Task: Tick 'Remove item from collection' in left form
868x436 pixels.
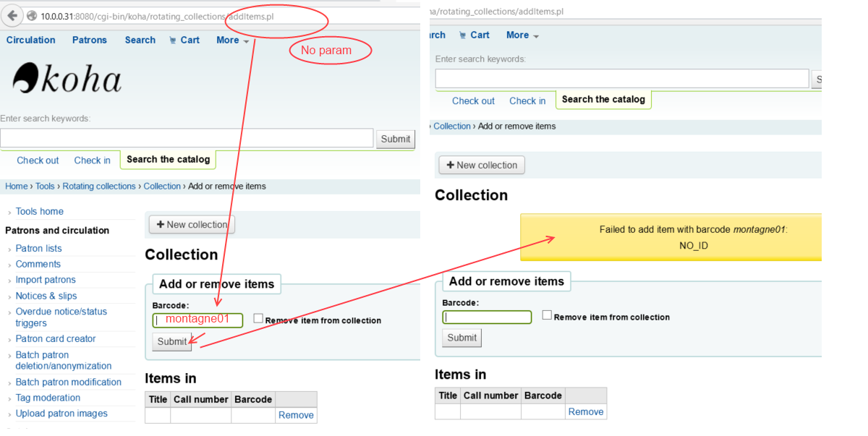Action: (258, 320)
